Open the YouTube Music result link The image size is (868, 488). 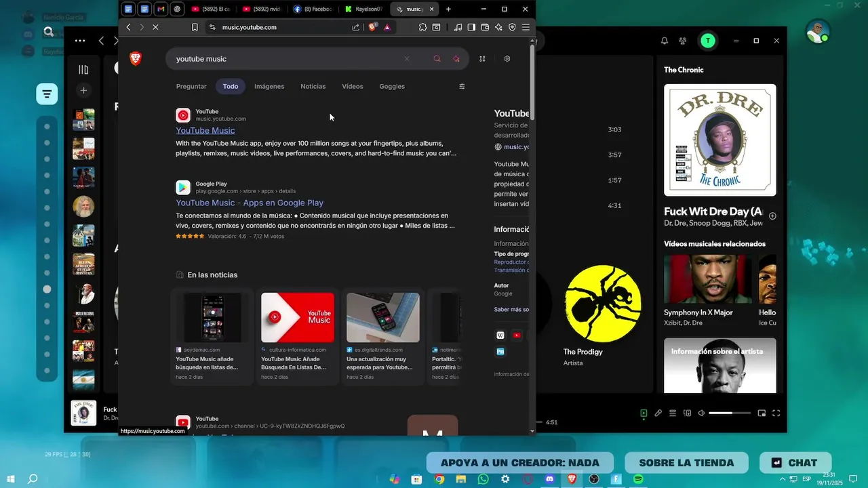[x=205, y=130]
